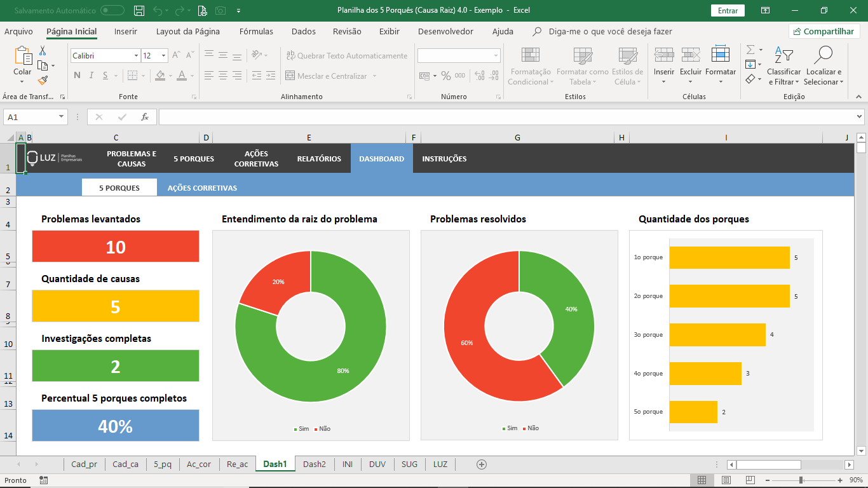Toggle Bold formatting N button

[x=77, y=76]
